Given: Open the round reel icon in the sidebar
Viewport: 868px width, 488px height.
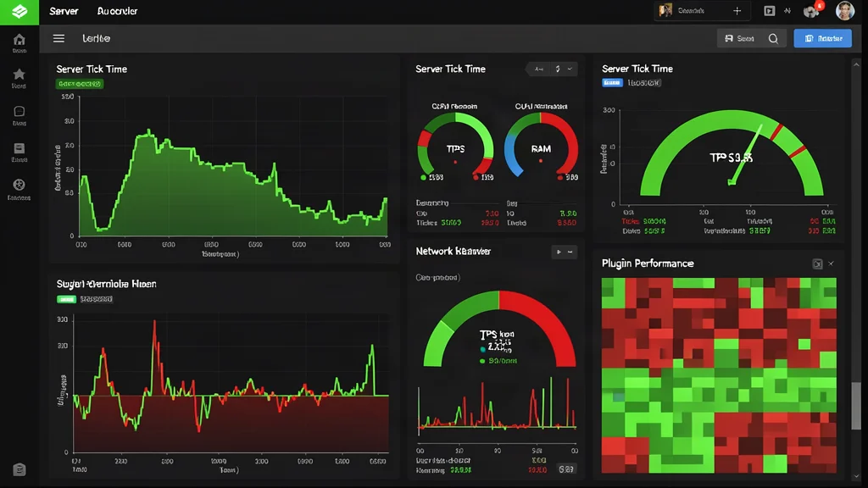Looking at the screenshot, I should click(x=19, y=189).
